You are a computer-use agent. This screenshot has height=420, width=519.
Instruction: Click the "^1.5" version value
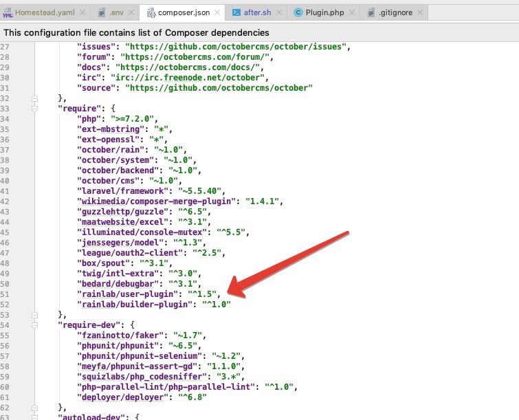[x=202, y=294]
